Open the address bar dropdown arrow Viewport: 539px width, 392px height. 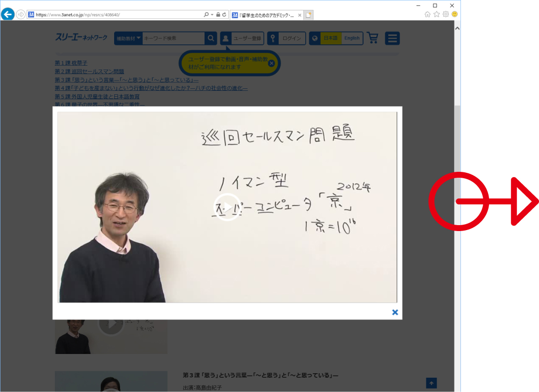click(x=212, y=14)
